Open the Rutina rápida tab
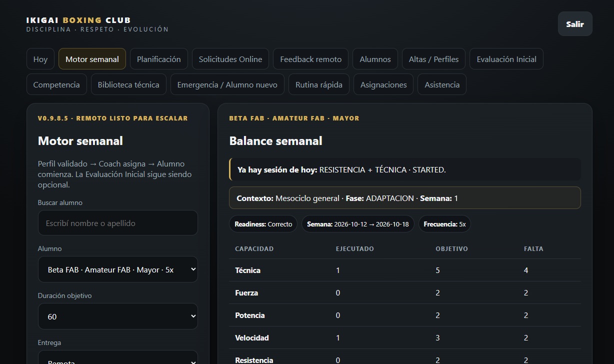 tap(319, 84)
